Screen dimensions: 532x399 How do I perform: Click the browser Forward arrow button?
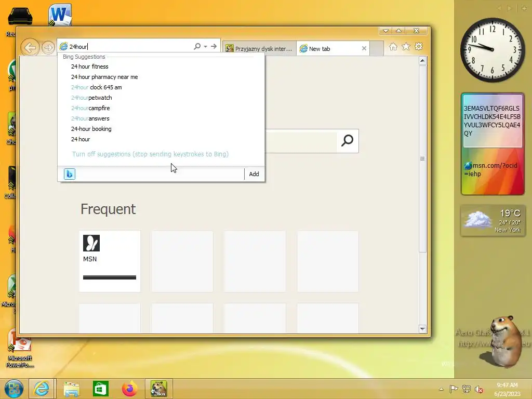48,48
